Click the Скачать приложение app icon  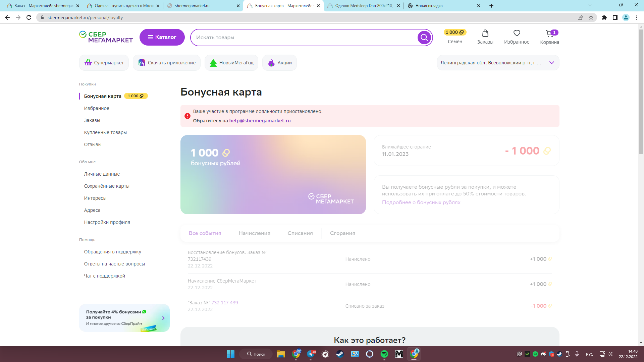click(x=142, y=63)
